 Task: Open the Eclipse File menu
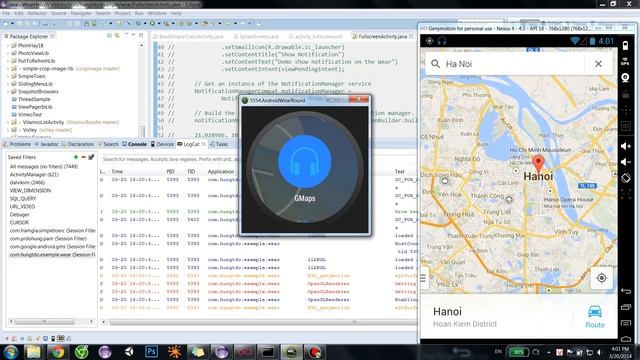pyautogui.click(x=6, y=13)
